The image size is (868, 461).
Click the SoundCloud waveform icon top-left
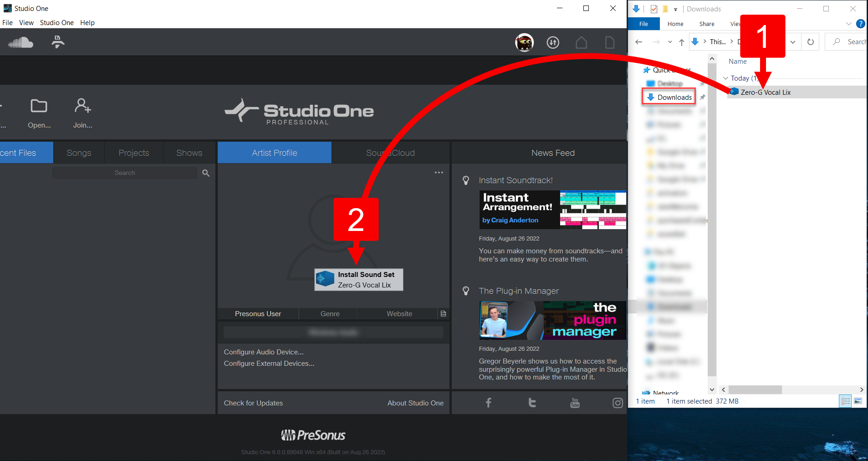20,42
